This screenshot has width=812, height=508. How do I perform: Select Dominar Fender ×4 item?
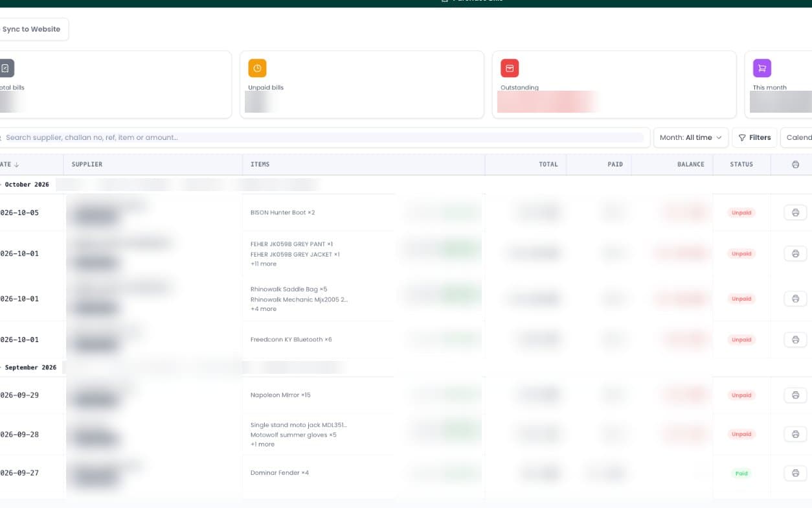(x=280, y=473)
